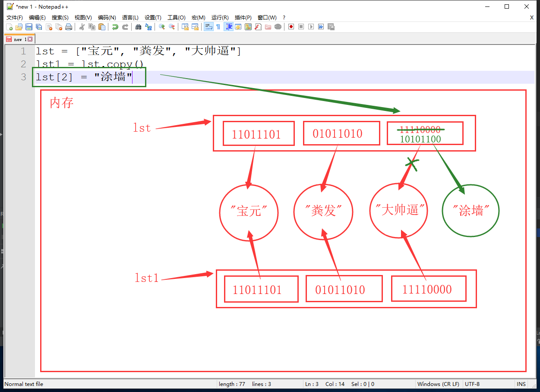540x392 pixels.
Task: Open the 语言(L) menu
Action: pyautogui.click(x=130, y=17)
